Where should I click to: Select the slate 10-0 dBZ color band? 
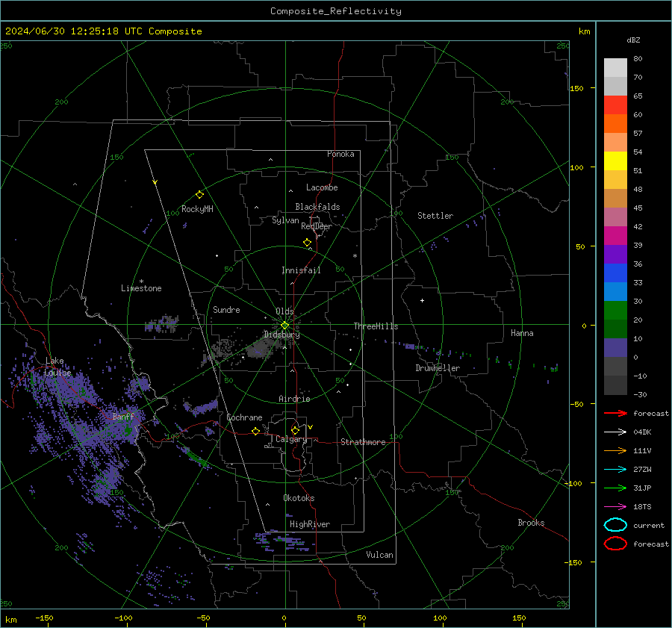[615, 348]
